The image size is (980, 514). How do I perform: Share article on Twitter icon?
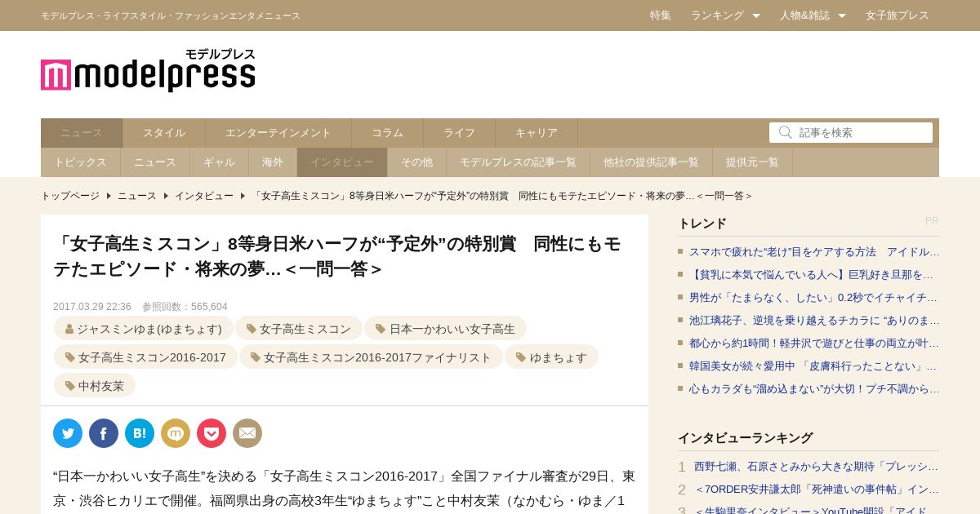click(x=68, y=433)
